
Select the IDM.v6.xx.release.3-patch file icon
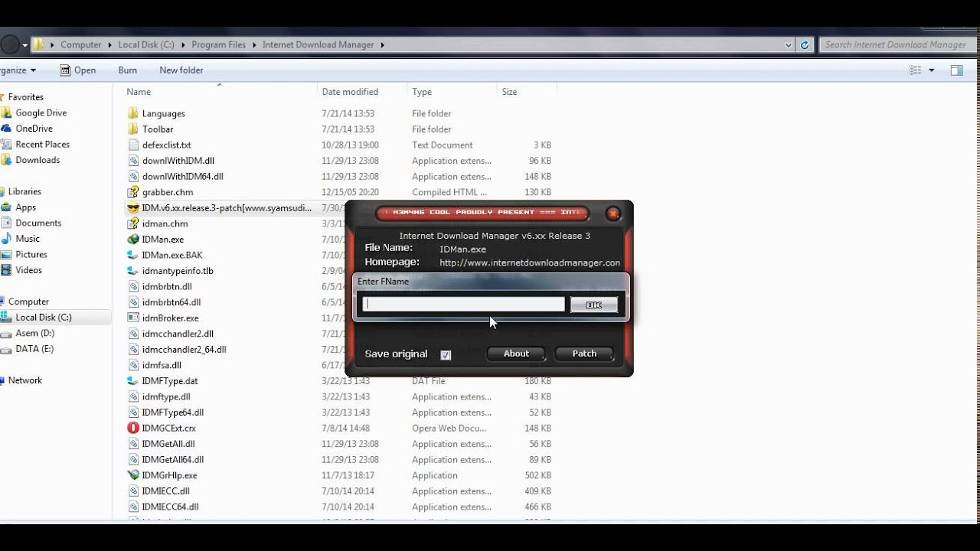[133, 208]
